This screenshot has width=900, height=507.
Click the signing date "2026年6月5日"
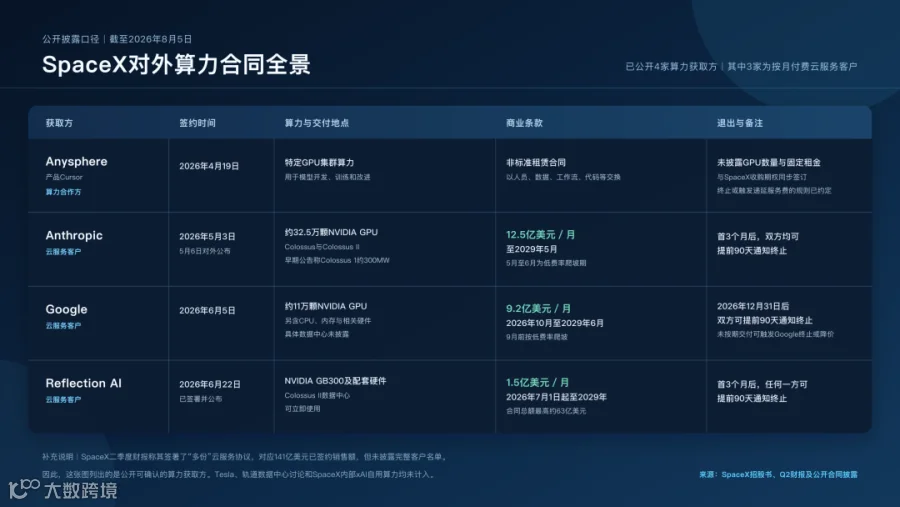[x=207, y=311]
